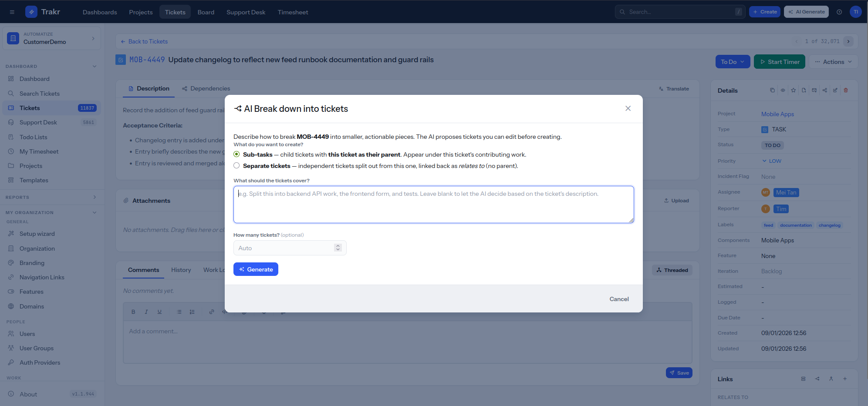Toggle the Threaded comments view

[x=672, y=270]
